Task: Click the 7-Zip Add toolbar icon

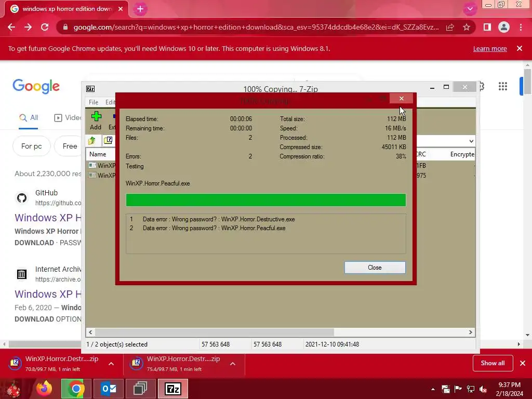Action: tap(96, 121)
